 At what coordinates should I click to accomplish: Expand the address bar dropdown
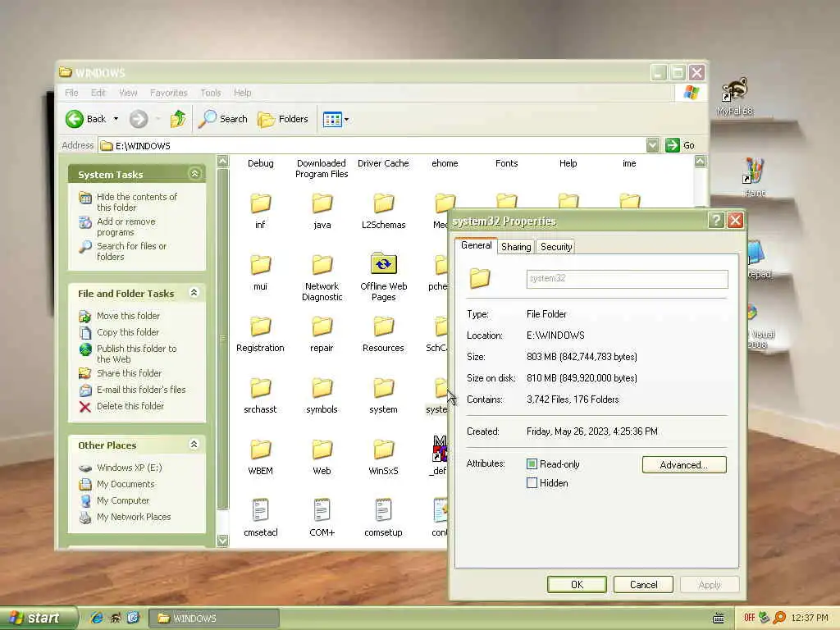tap(652, 145)
